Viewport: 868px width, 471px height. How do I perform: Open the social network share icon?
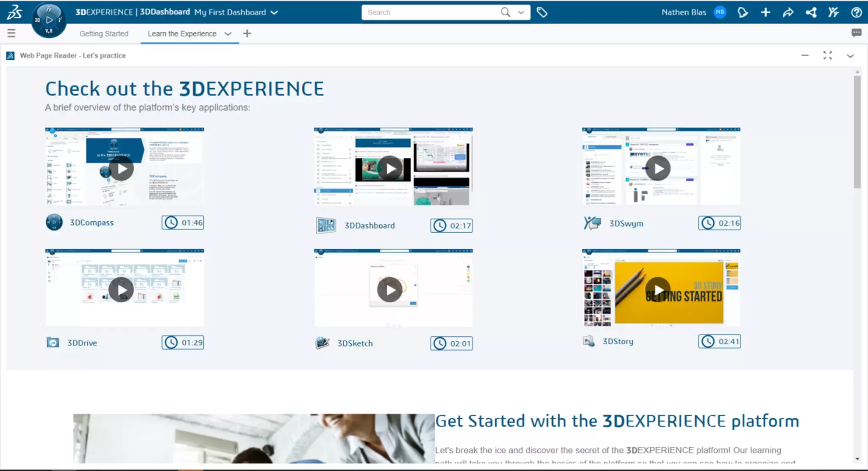point(811,12)
